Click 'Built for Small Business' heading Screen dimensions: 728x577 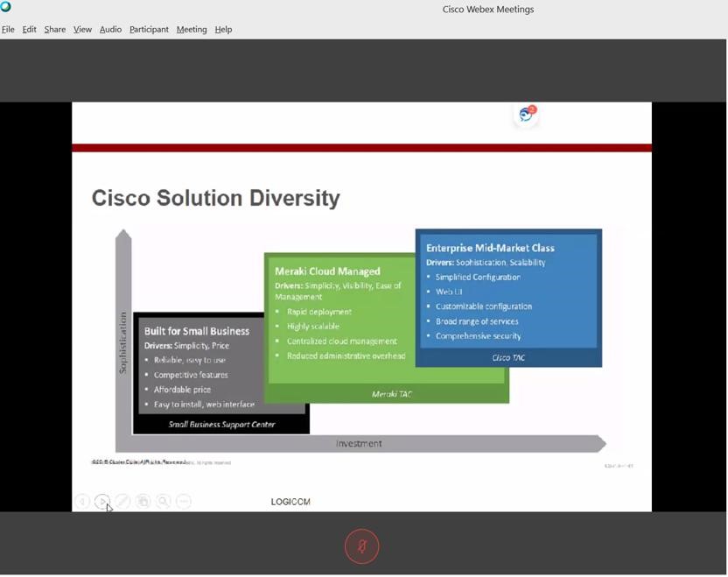(x=197, y=331)
